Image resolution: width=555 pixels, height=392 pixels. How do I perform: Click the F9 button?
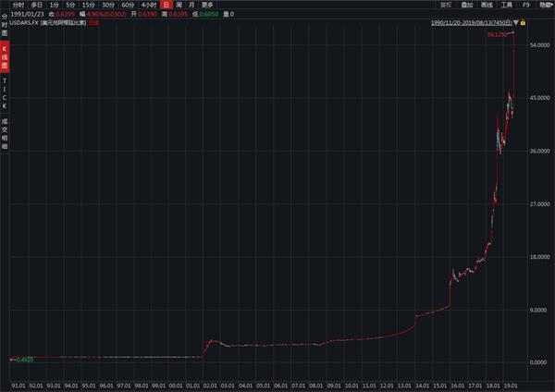[x=526, y=5]
